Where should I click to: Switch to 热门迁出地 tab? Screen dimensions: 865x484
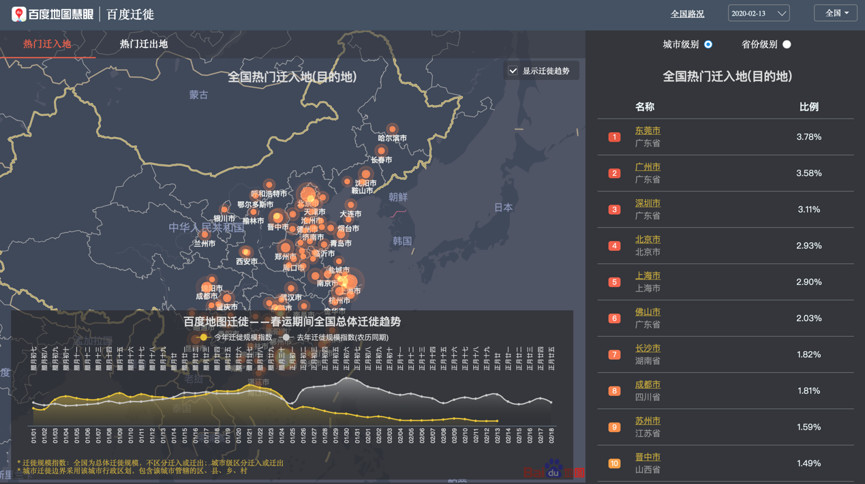point(143,44)
